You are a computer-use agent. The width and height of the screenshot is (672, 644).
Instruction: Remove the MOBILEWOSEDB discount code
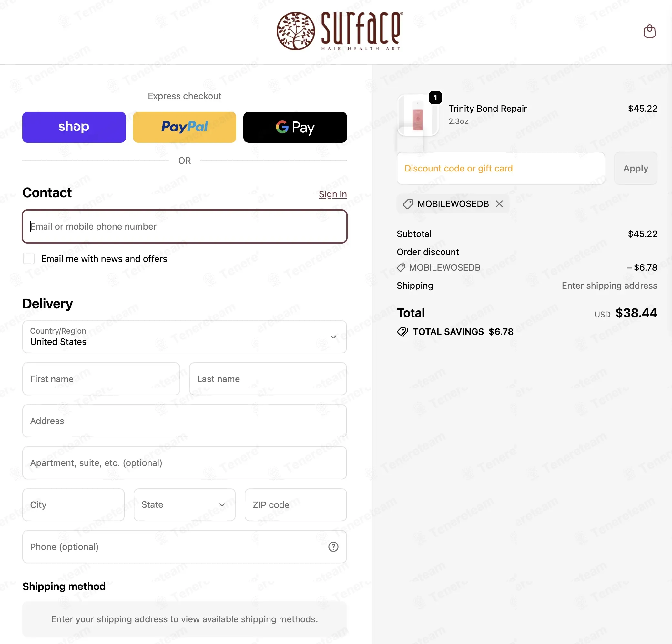[499, 204]
